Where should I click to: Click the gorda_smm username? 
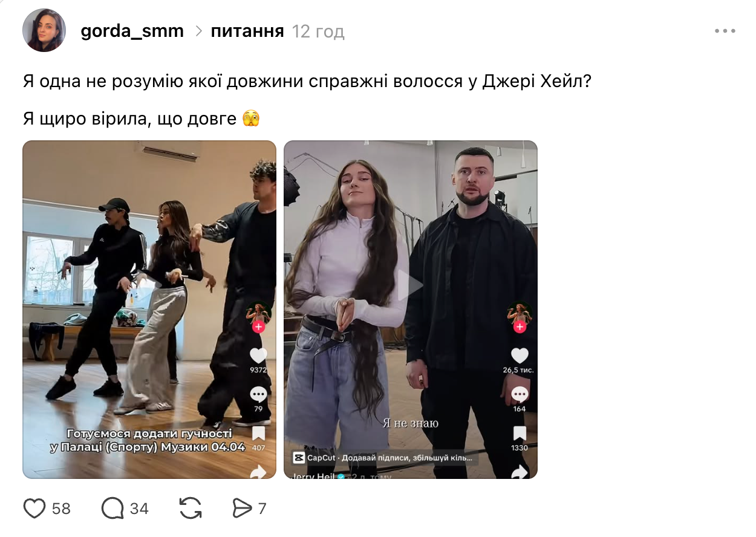click(x=132, y=31)
